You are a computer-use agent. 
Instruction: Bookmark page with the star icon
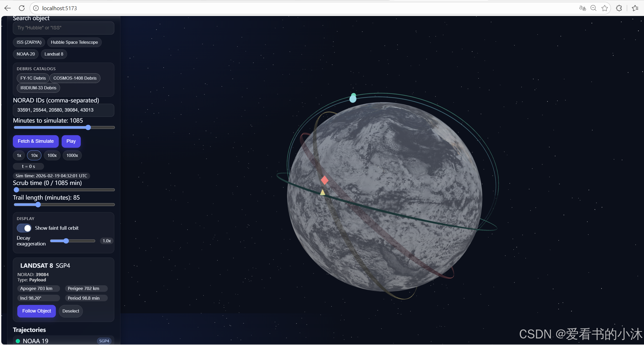click(605, 8)
